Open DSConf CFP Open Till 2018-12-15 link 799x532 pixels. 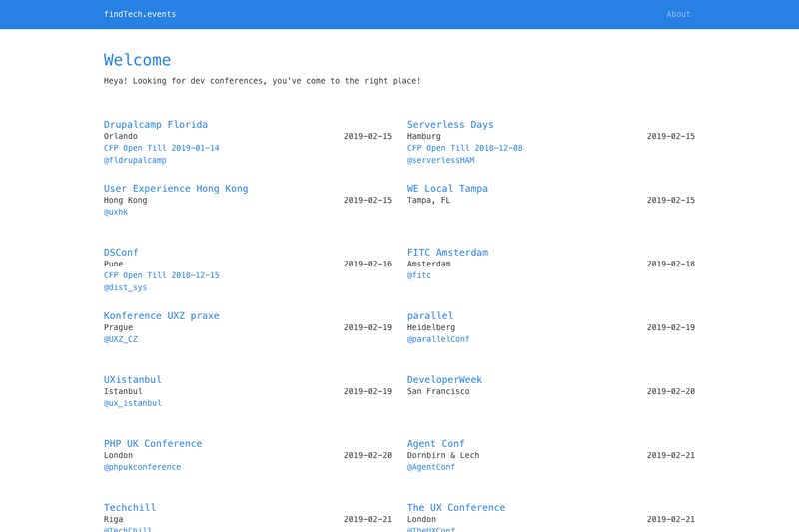click(161, 275)
